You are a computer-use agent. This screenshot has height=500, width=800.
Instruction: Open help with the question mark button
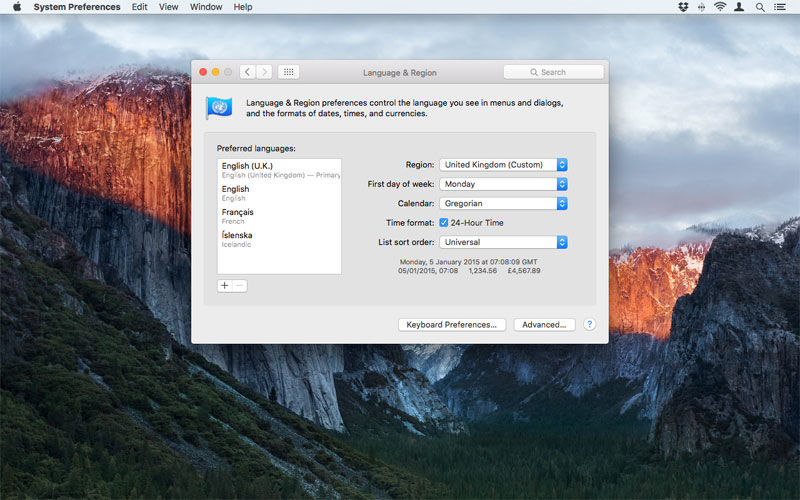589,324
